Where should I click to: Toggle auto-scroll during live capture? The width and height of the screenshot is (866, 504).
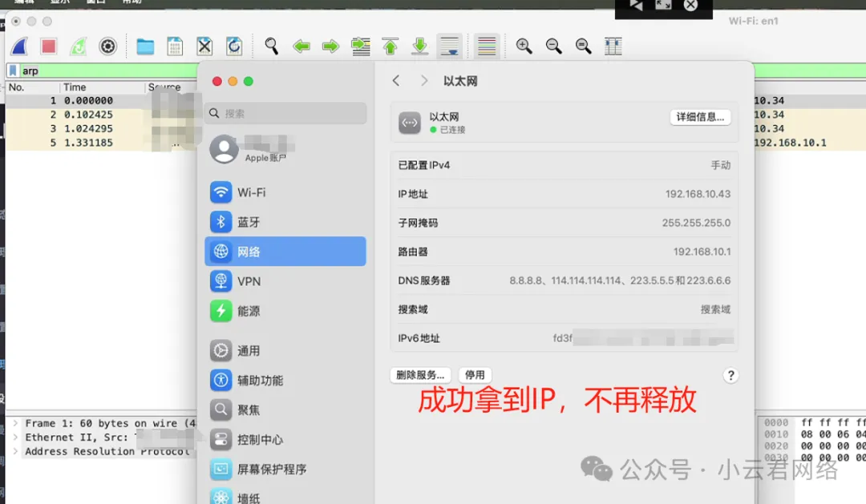pyautogui.click(x=449, y=46)
